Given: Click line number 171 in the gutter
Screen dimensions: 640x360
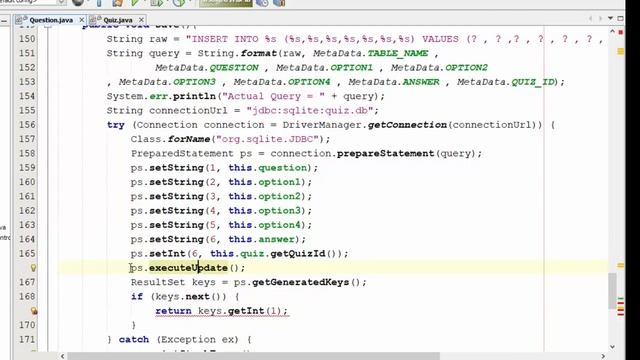Looking at the screenshot, I should [x=27, y=339].
